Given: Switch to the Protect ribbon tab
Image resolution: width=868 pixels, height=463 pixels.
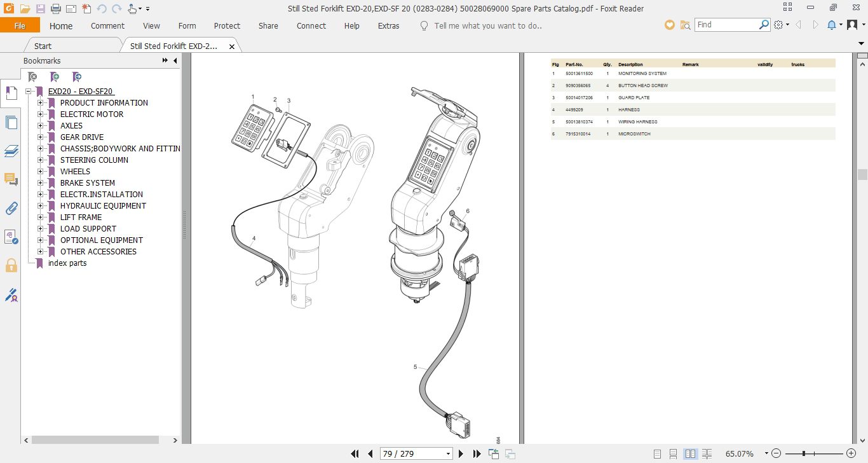Looking at the screenshot, I should (227, 26).
